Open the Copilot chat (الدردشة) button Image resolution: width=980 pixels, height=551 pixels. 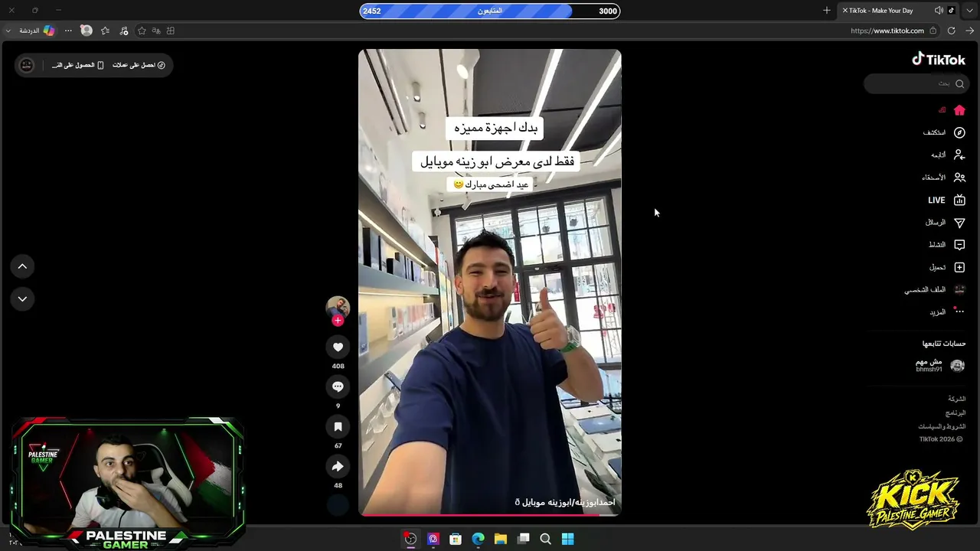(x=36, y=31)
